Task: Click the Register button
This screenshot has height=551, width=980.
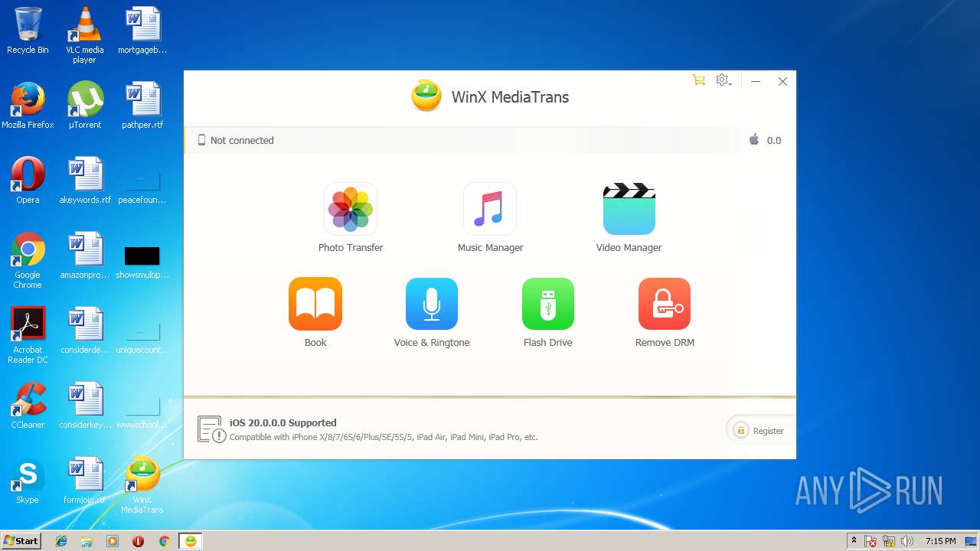Action: point(759,431)
